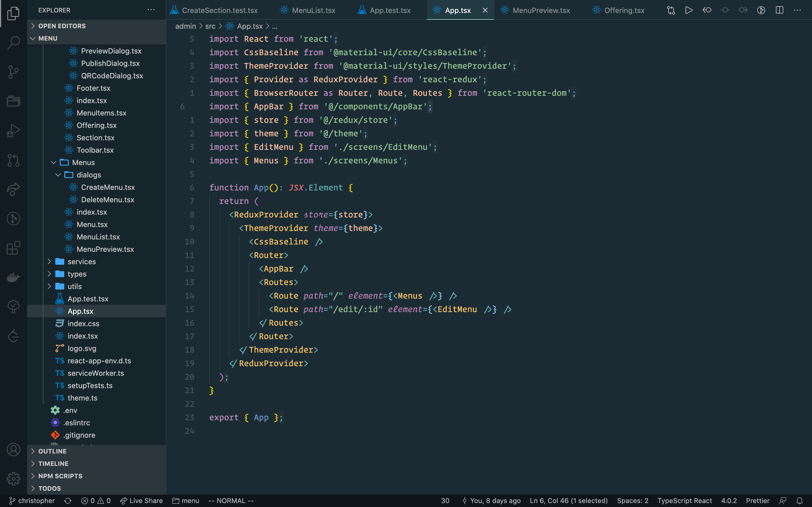
Task: Click Prettier in the status bar
Action: (x=757, y=501)
